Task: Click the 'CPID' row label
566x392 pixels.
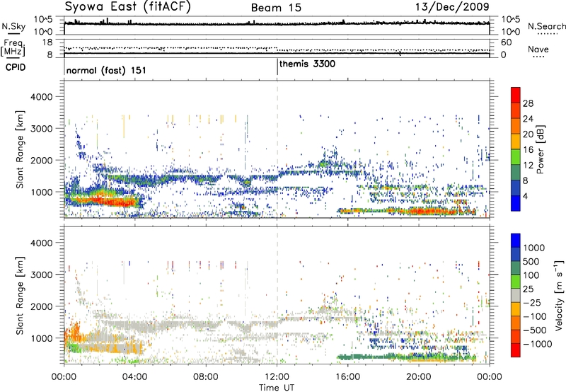Action: pyautogui.click(x=16, y=67)
